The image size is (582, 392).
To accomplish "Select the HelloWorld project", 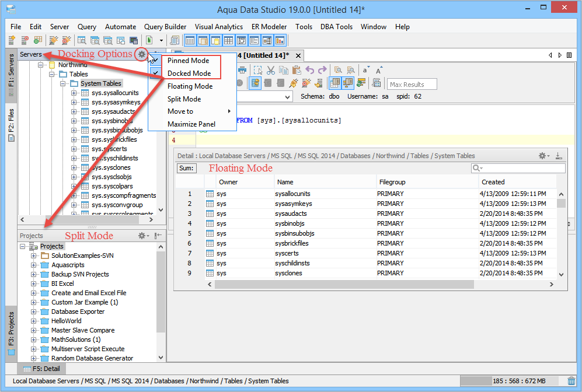I will point(66,321).
